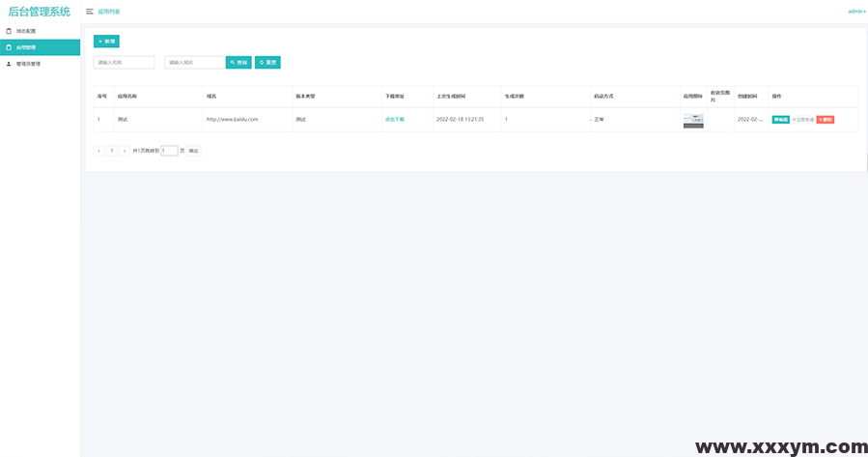Click the page jump 确定 button

point(193,151)
